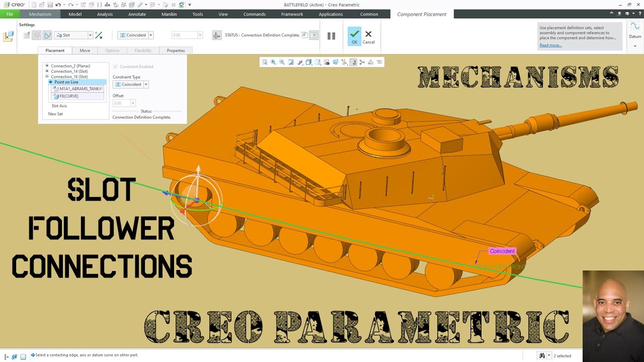Click the Coincident label in the graphics area
644x362 pixels.
coord(502,251)
